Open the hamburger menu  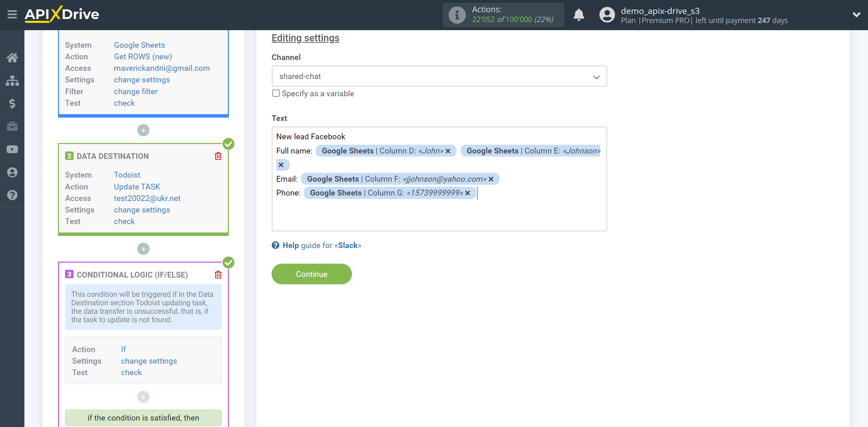(x=12, y=15)
